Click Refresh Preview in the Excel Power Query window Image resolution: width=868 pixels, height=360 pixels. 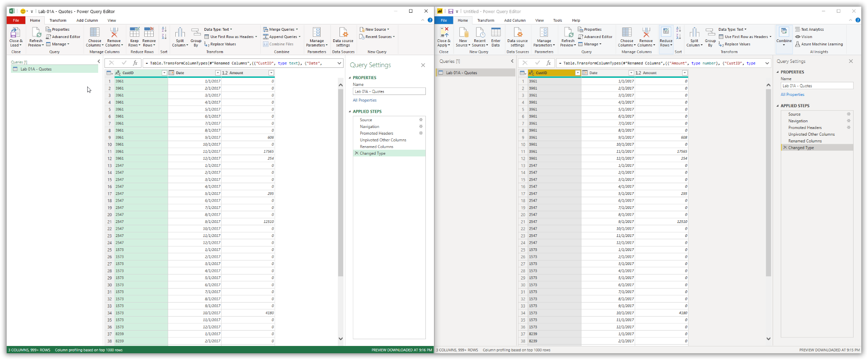(36, 37)
